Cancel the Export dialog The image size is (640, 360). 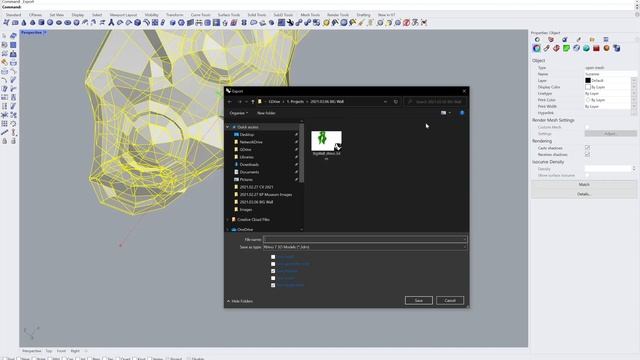[450, 300]
